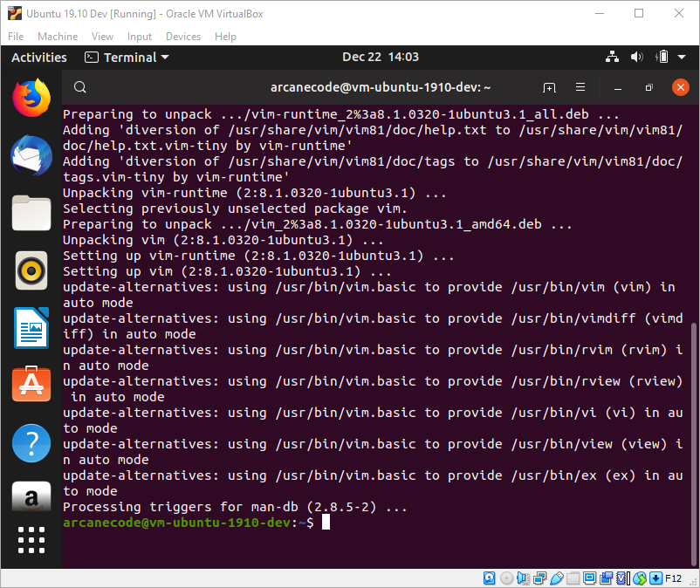
Task: Close the terminal with the orange X
Action: tap(680, 87)
